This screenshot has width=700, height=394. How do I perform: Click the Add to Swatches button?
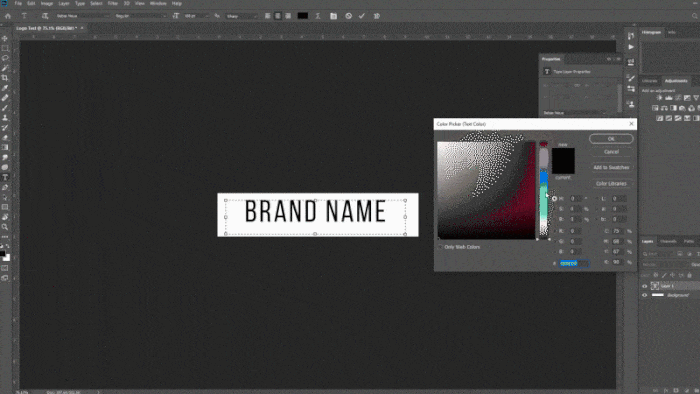click(x=611, y=167)
